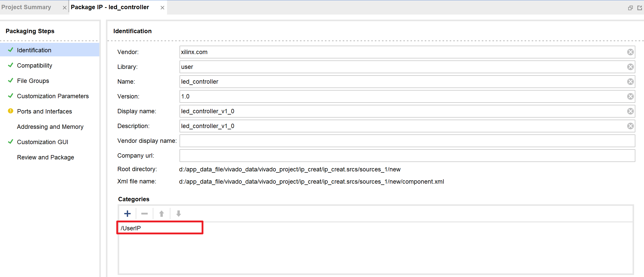Move the category down with the down arrow
644x277 pixels.
point(179,213)
